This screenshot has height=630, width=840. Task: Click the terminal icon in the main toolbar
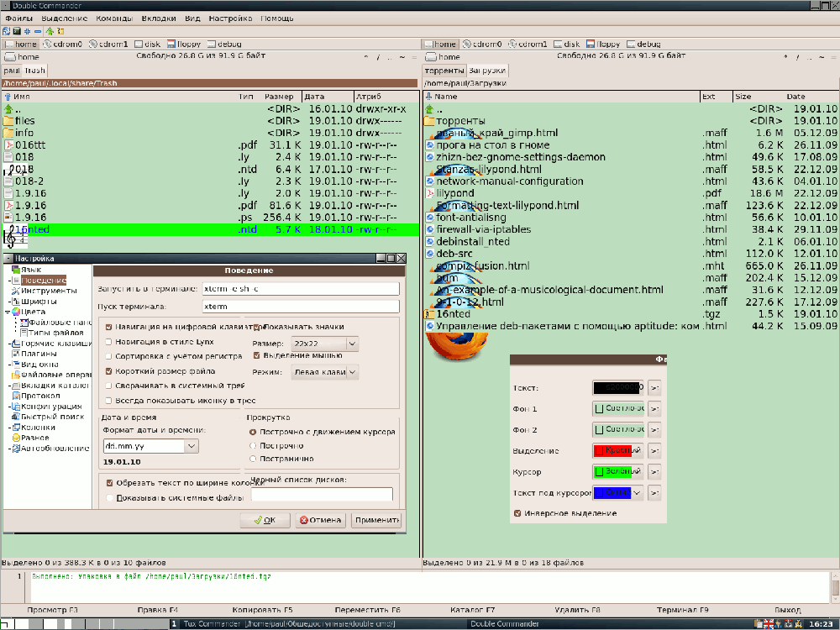tap(17, 31)
